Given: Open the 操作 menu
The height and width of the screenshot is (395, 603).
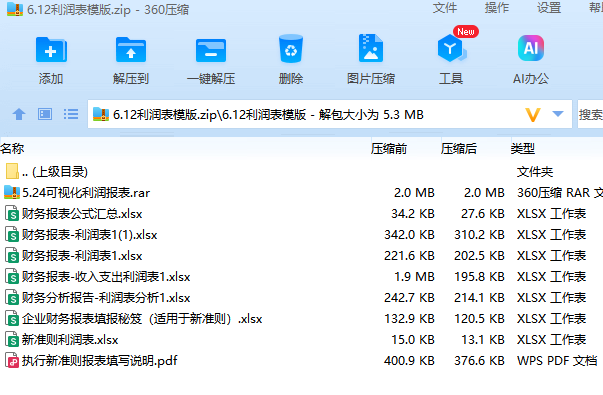Looking at the screenshot, I should (x=496, y=8).
